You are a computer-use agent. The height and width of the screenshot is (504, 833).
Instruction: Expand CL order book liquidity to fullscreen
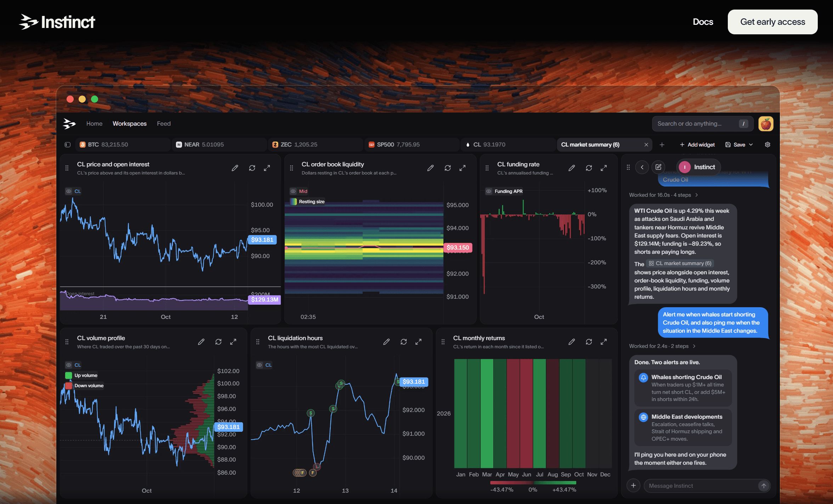[x=463, y=168]
